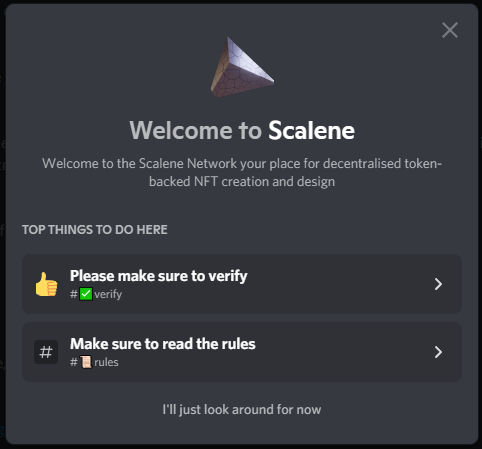Click the "Welcome to" heading text
This screenshot has height=449, width=482.
(x=196, y=130)
